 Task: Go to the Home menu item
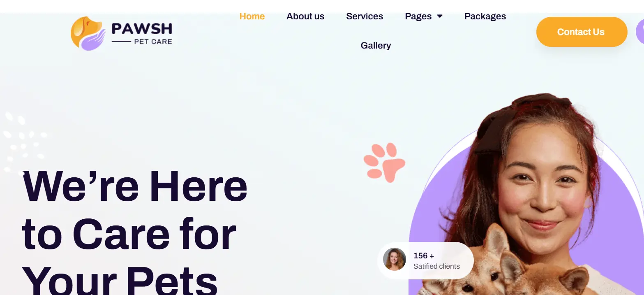coord(252,16)
